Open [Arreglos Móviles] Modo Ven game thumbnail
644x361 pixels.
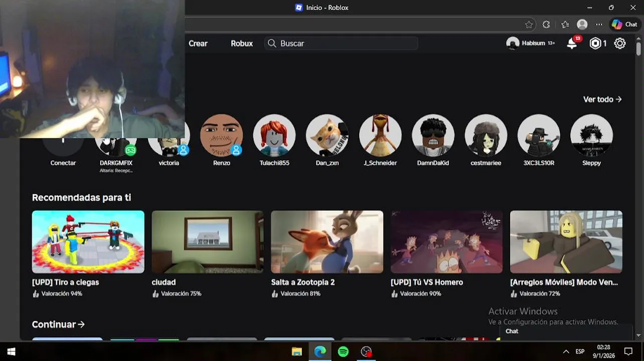[566, 242]
